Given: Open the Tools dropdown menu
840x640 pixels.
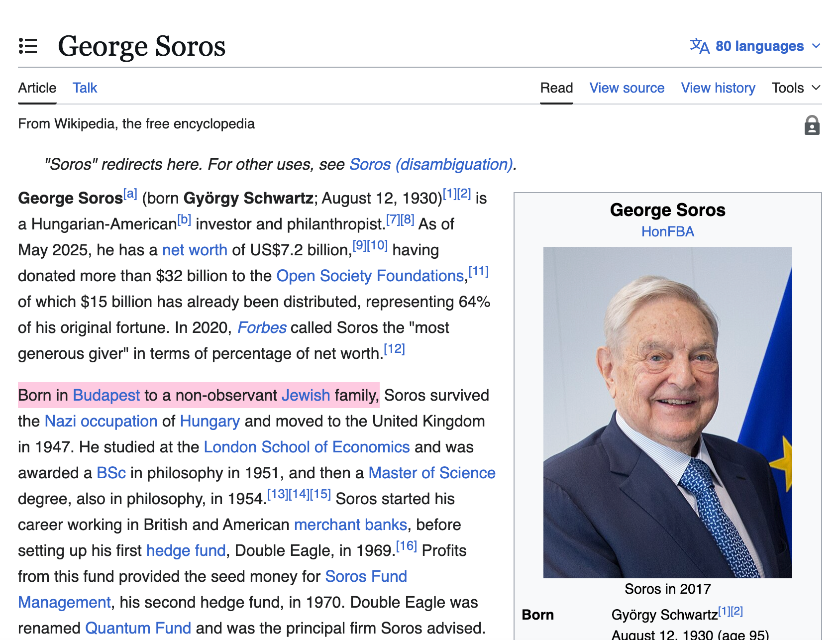Looking at the screenshot, I should point(796,88).
